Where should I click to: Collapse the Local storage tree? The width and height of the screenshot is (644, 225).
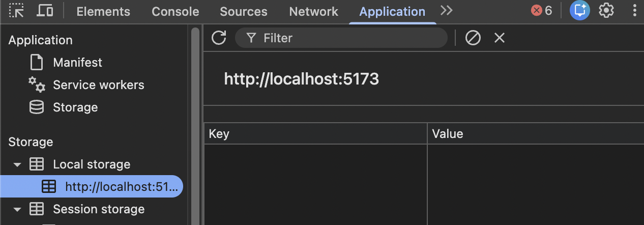pos(17,164)
